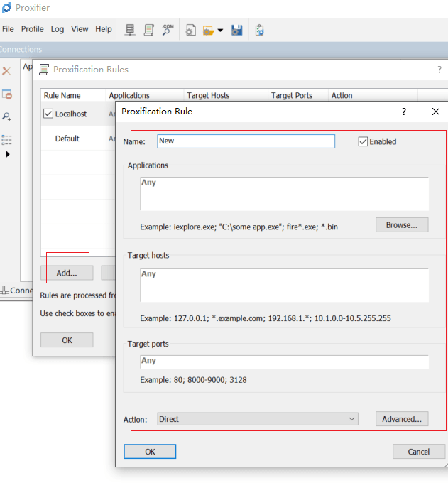Click the Rule Name column header
The image size is (448, 483).
coord(73,95)
